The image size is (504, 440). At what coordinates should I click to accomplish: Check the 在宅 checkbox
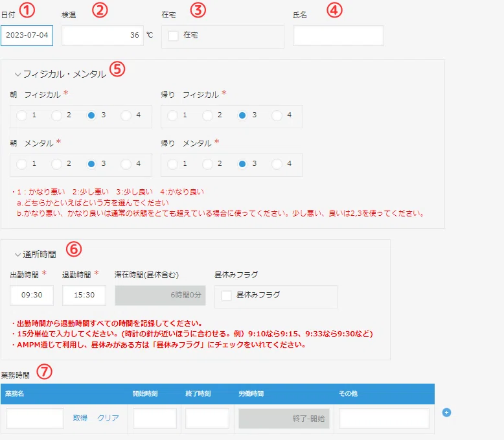(173, 36)
